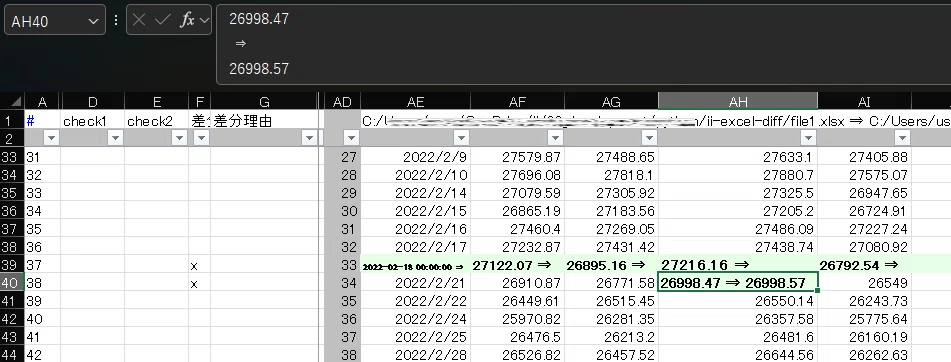The height and width of the screenshot is (362, 951).
Task: Open filter dropdown in column AD
Action: point(351,138)
